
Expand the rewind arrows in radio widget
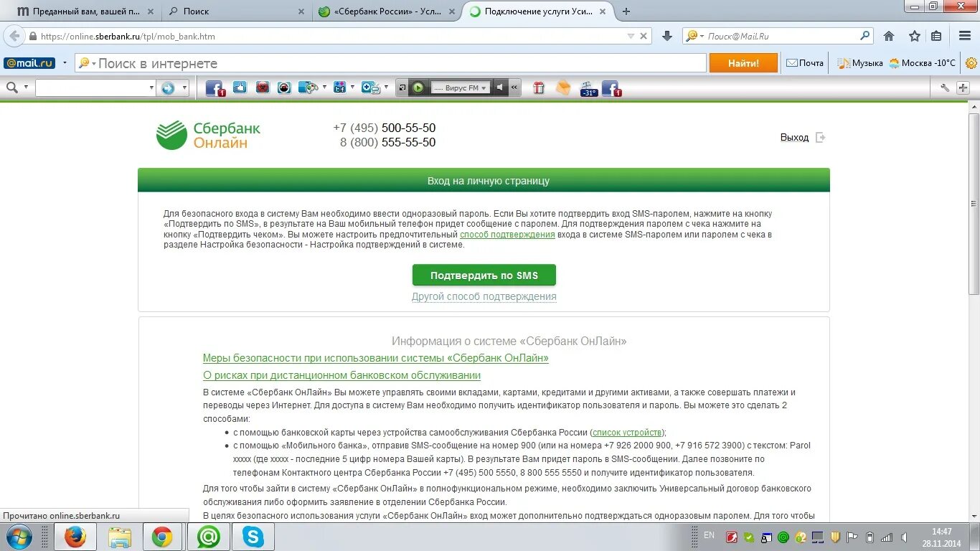[514, 88]
